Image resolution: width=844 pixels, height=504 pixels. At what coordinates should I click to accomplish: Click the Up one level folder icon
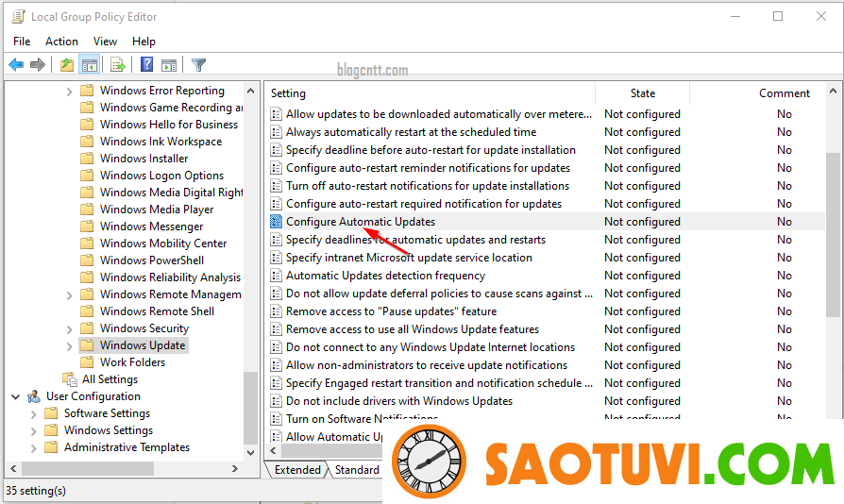tap(67, 65)
